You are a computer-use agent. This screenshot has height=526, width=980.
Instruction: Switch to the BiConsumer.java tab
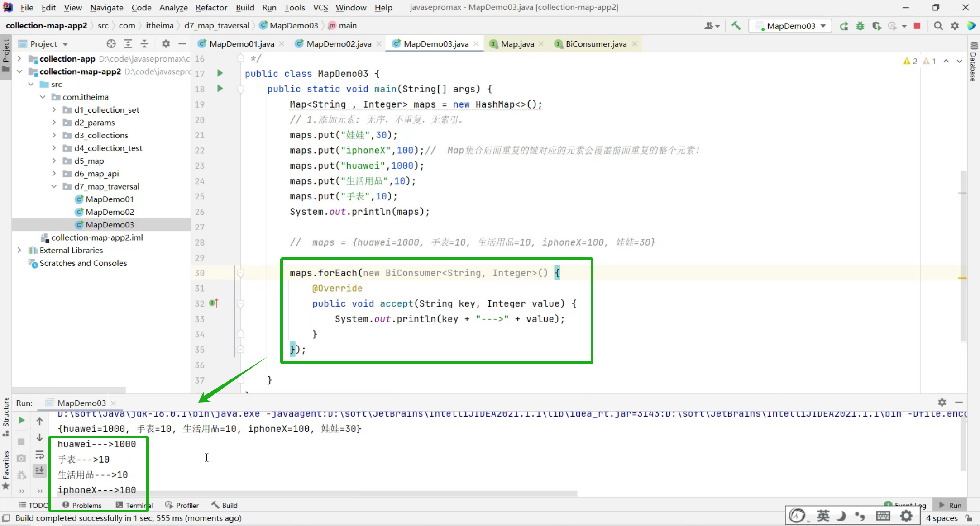596,44
